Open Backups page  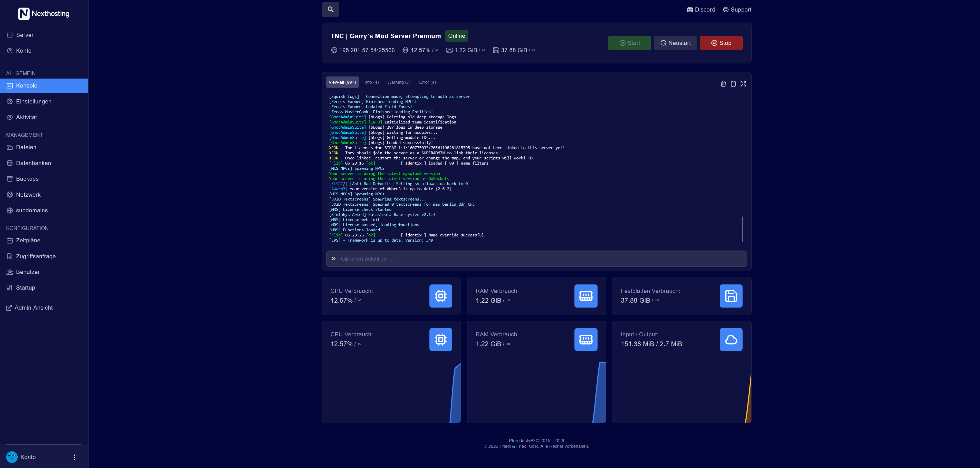pos(44,179)
